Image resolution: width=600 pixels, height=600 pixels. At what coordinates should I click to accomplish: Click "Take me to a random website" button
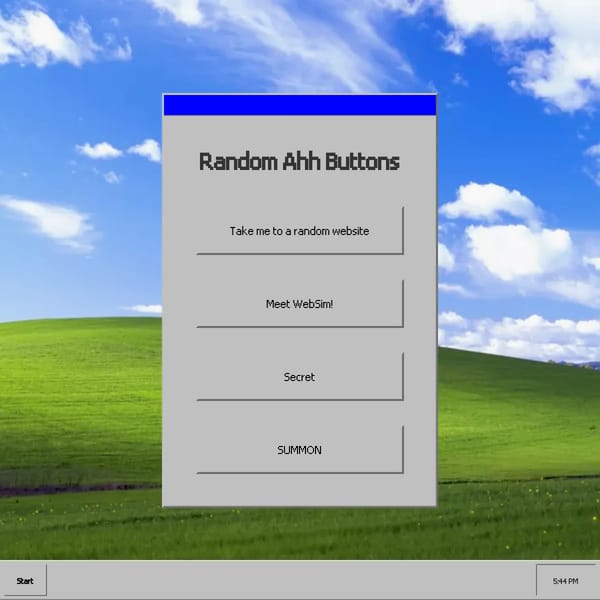click(x=300, y=231)
